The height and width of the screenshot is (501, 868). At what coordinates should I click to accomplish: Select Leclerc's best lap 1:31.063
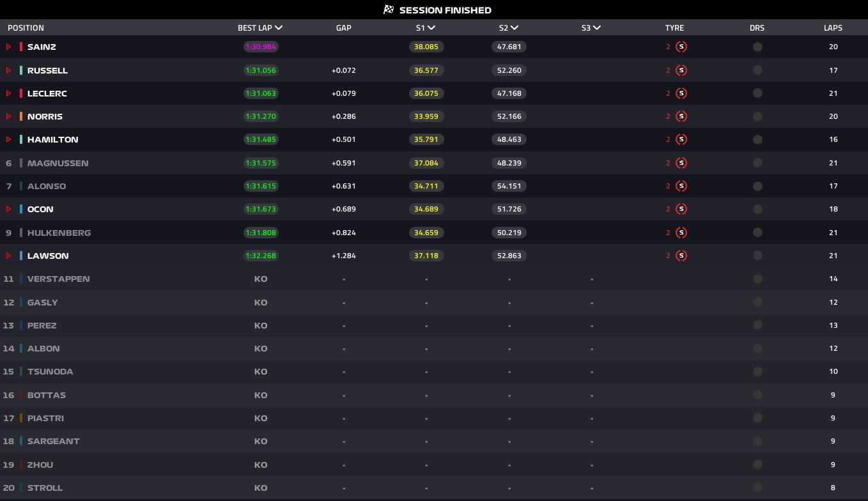pos(261,93)
